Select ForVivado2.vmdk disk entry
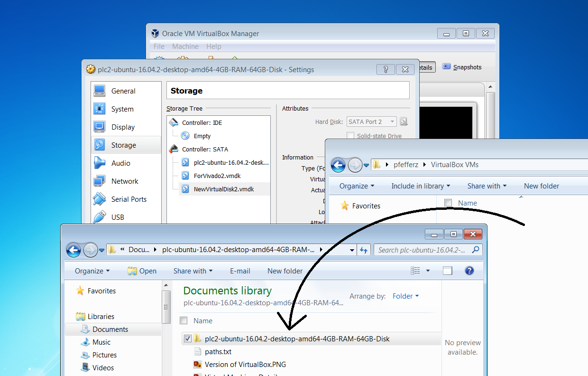This screenshot has width=588, height=376. tap(211, 176)
